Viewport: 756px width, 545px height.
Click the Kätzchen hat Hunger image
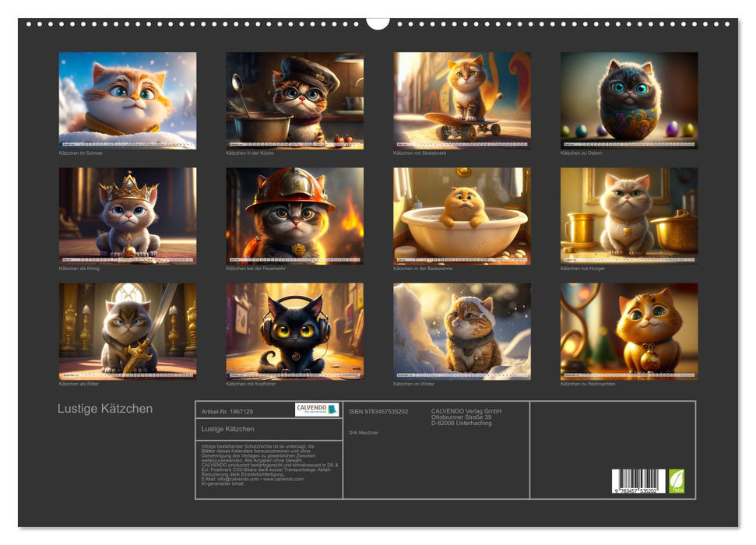(628, 216)
